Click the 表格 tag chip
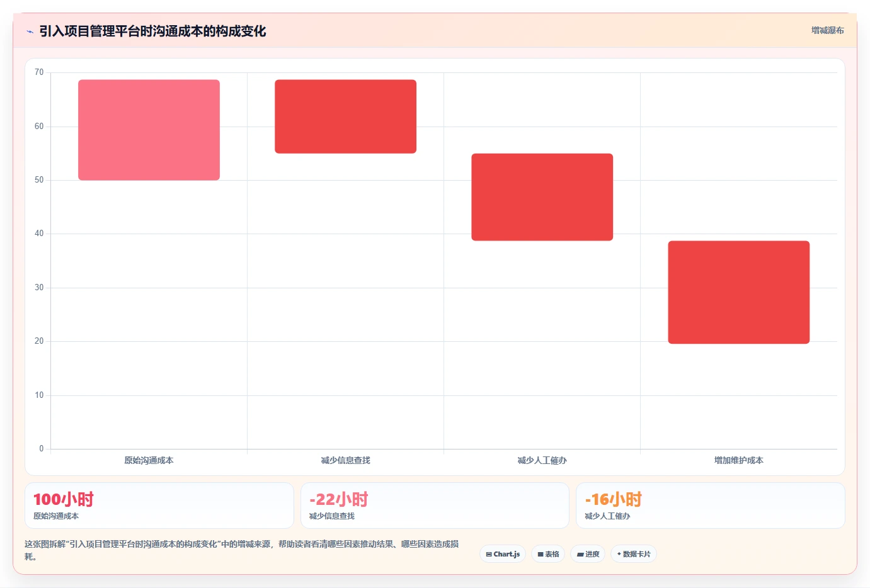 pos(548,554)
